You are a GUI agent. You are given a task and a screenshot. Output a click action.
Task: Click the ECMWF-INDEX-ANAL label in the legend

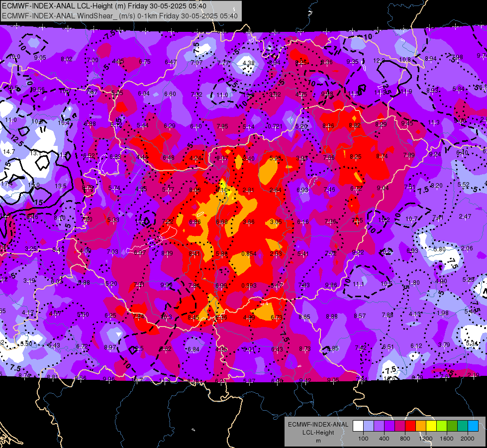click(x=318, y=425)
